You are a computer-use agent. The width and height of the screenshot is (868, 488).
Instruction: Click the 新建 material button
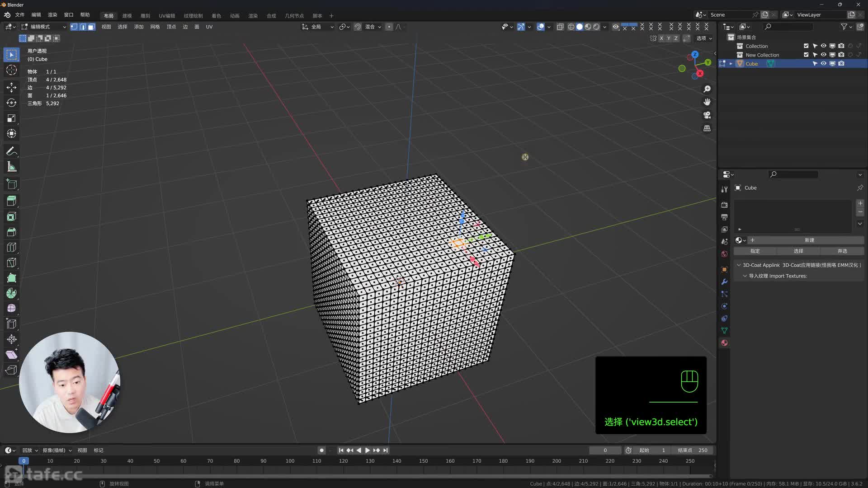point(809,240)
